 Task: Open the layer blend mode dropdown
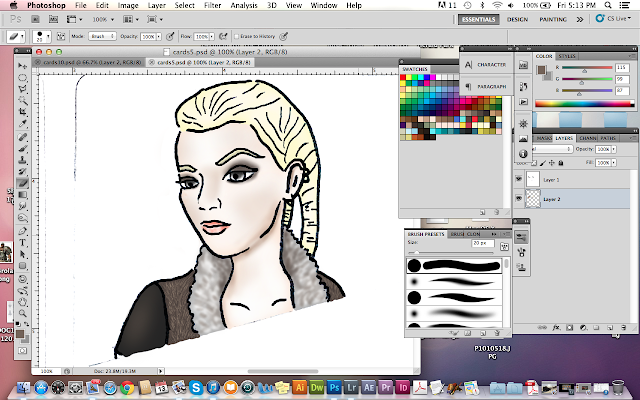[551, 149]
